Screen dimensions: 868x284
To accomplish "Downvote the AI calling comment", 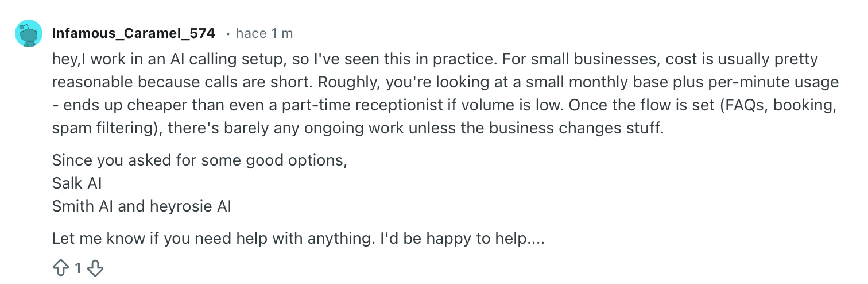I will pos(96,267).
